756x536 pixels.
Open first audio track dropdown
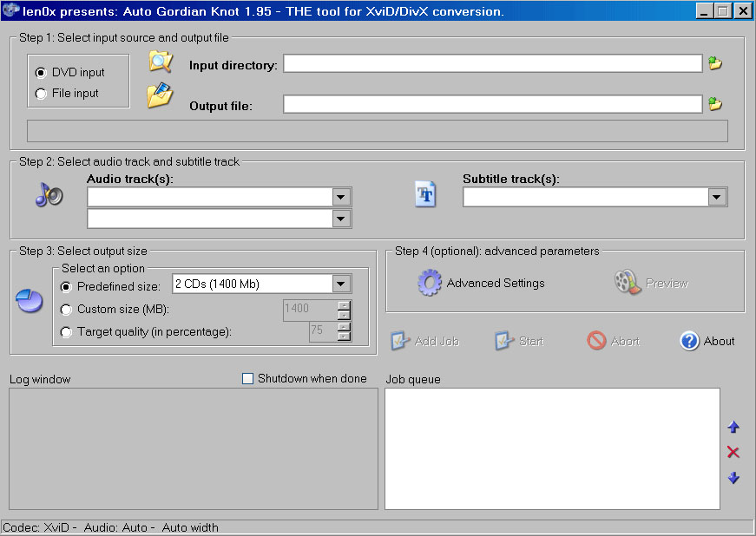(341, 197)
